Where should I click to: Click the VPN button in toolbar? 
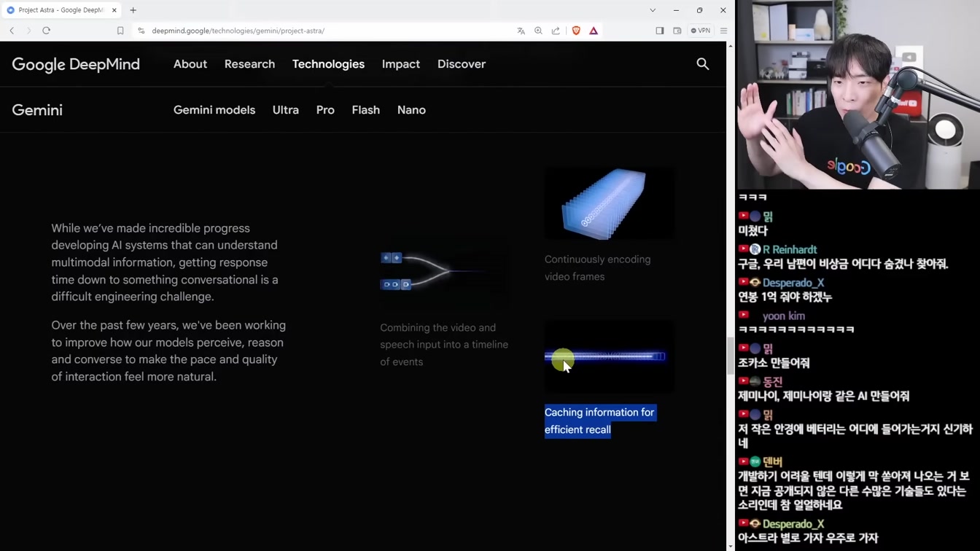click(x=701, y=31)
